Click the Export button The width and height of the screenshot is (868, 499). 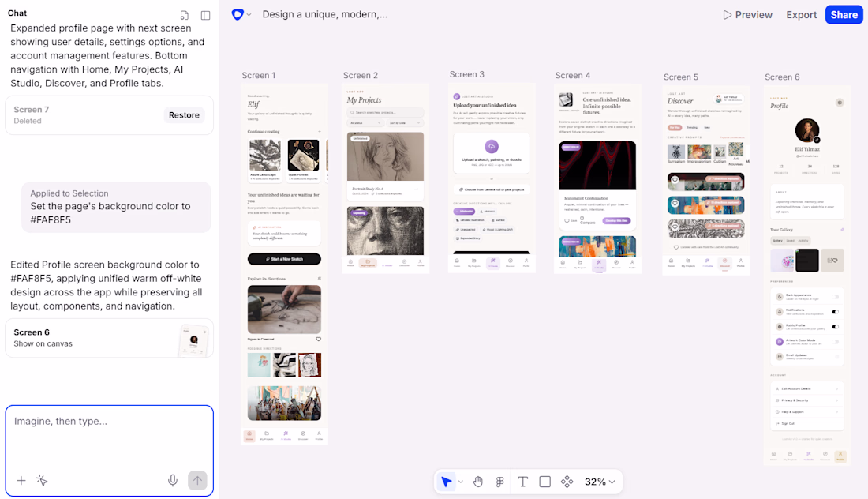pyautogui.click(x=801, y=15)
